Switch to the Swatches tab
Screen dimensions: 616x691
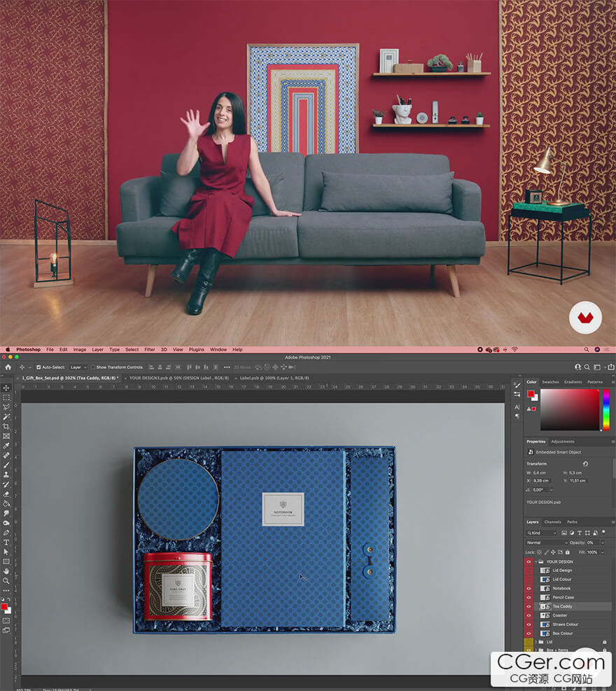550,382
